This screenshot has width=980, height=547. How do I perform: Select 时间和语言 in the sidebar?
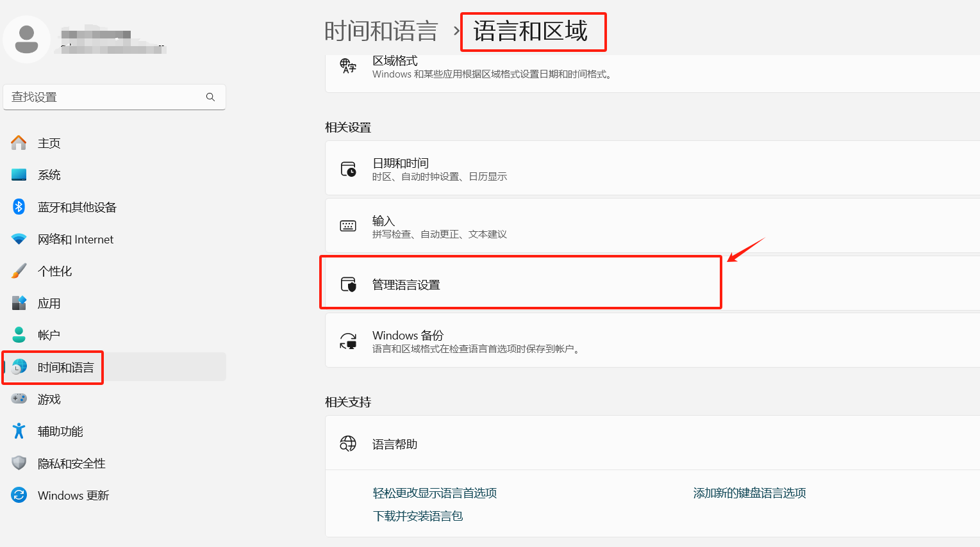click(65, 368)
